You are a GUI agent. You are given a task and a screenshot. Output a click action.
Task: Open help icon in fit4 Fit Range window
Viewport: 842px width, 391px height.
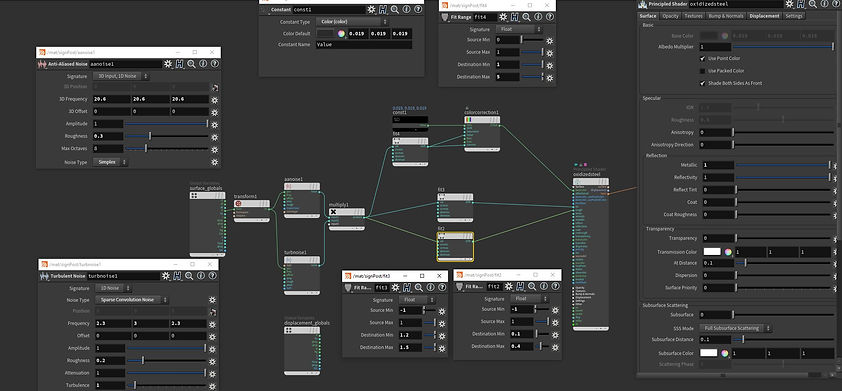[x=549, y=17]
